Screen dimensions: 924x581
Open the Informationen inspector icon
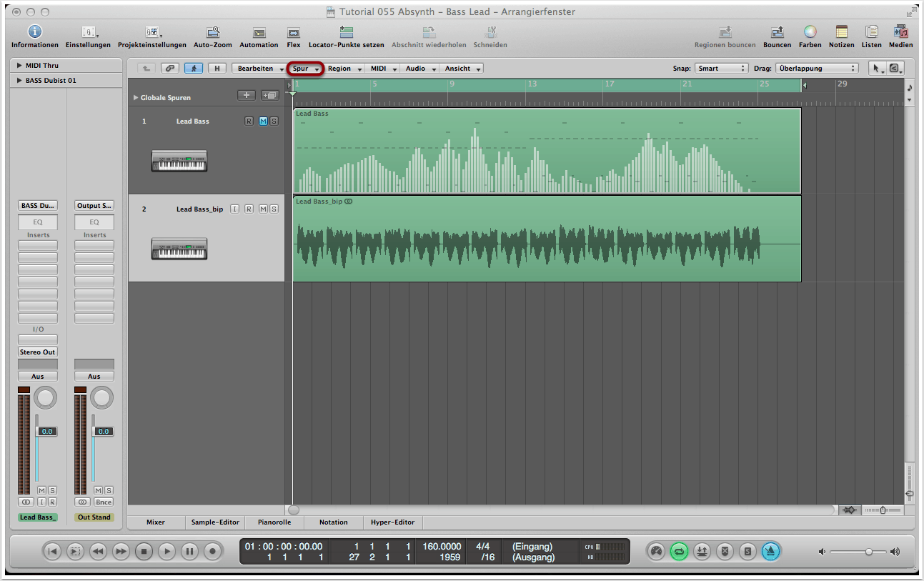click(x=34, y=32)
